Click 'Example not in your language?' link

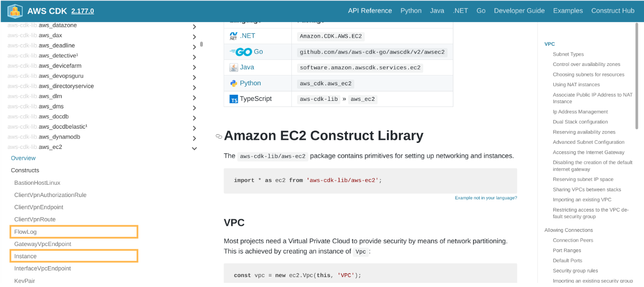click(x=485, y=198)
